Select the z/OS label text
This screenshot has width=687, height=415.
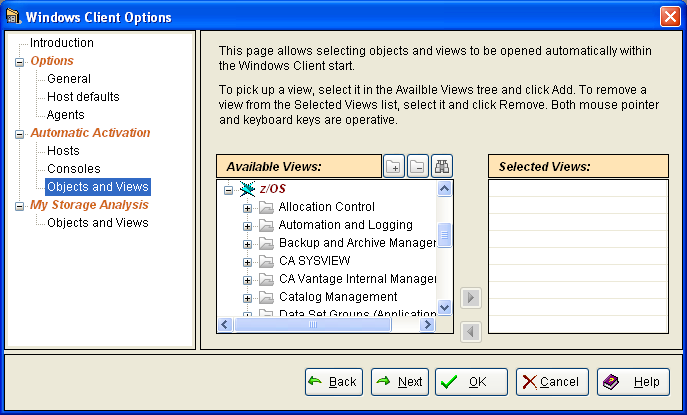(x=273, y=188)
